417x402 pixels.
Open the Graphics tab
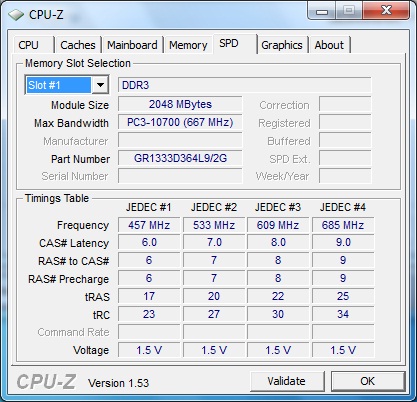(x=282, y=45)
